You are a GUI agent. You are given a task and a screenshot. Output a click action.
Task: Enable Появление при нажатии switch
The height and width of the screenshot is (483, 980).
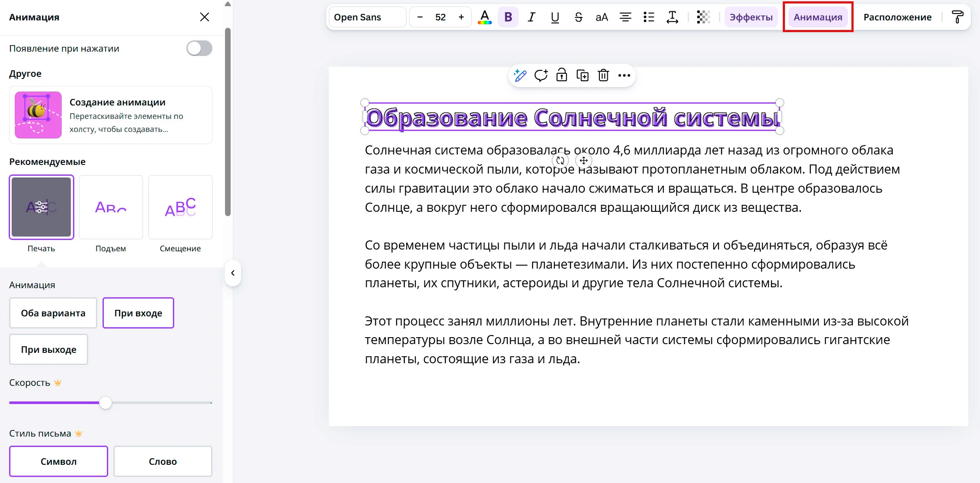199,48
